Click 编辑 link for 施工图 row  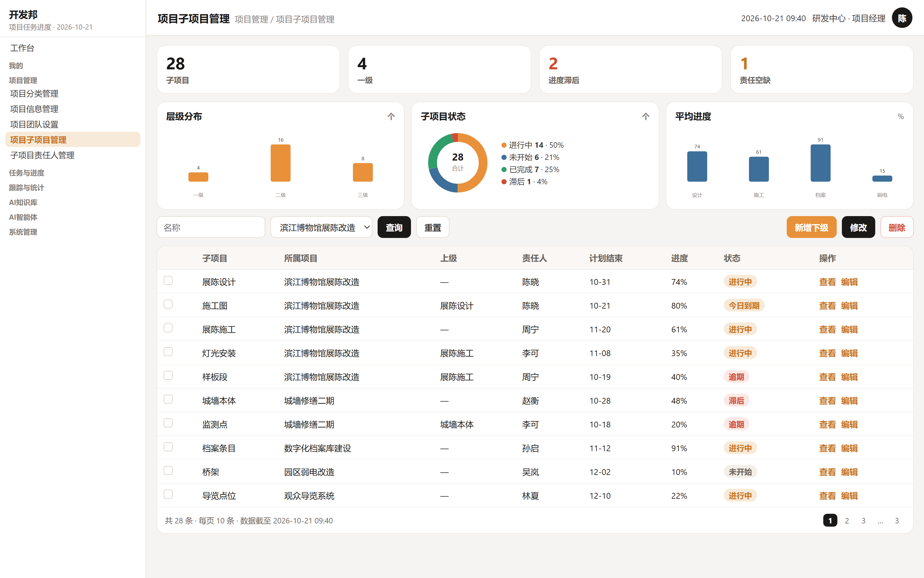(x=849, y=305)
